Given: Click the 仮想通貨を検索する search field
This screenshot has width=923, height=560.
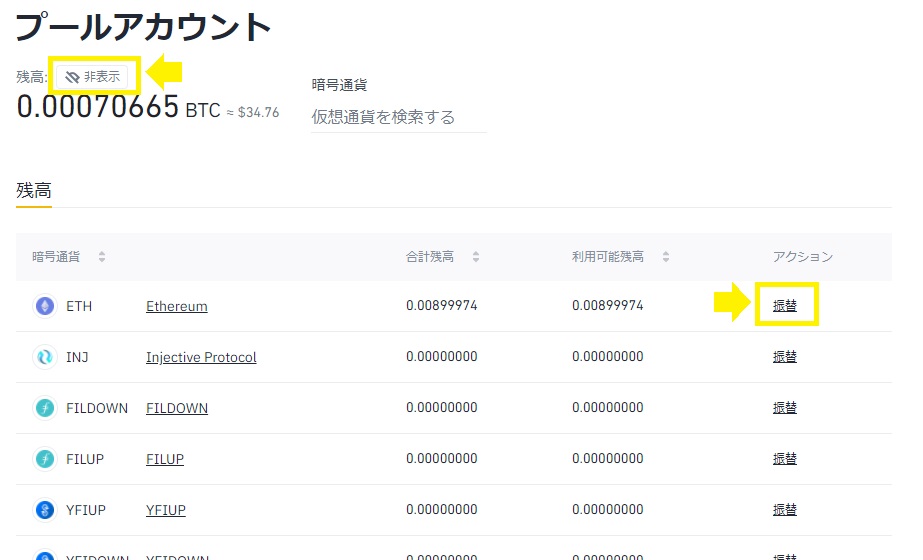Looking at the screenshot, I should tap(399, 117).
